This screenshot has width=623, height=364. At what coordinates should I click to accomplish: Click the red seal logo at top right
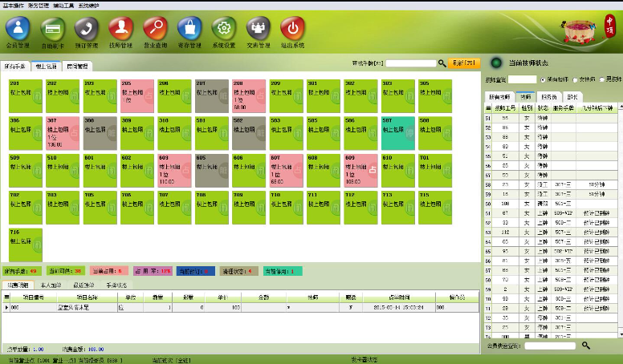(x=610, y=26)
